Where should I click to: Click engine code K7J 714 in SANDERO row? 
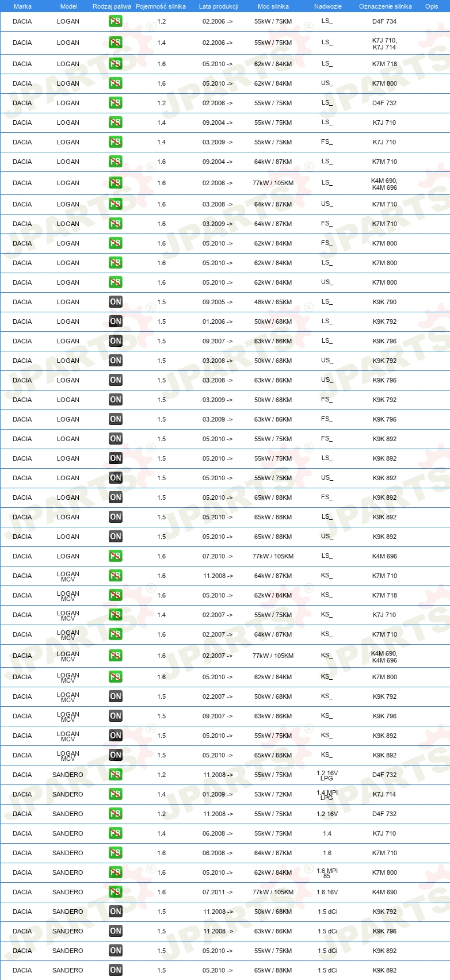384,794
